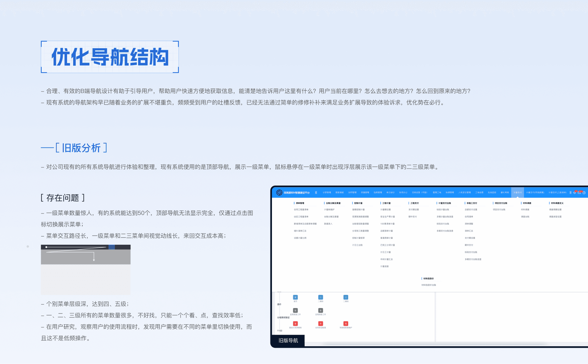Click the right scroll arrow in top navigation

pos(570,193)
